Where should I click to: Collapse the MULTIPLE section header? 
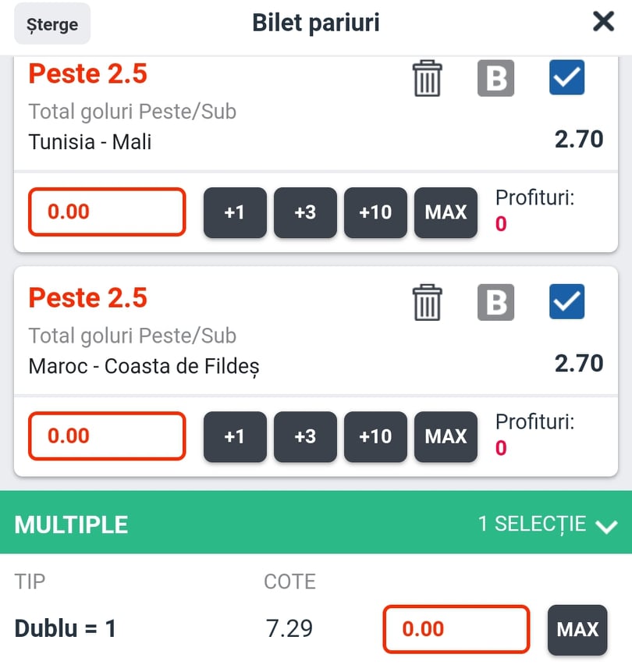pos(316,522)
